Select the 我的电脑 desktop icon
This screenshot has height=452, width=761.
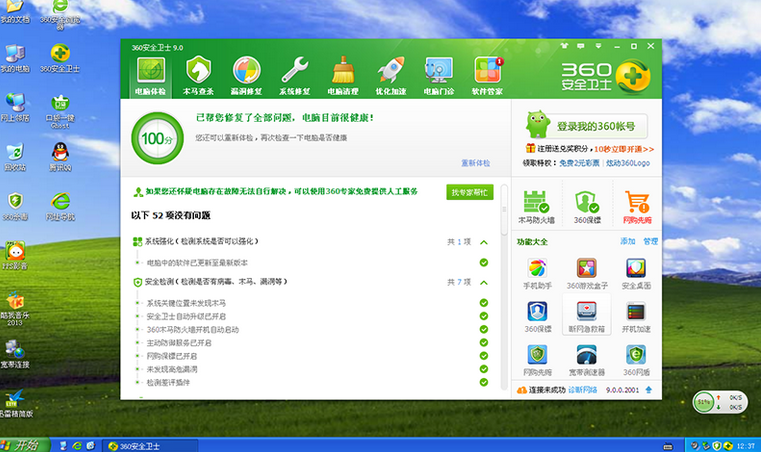(x=15, y=58)
